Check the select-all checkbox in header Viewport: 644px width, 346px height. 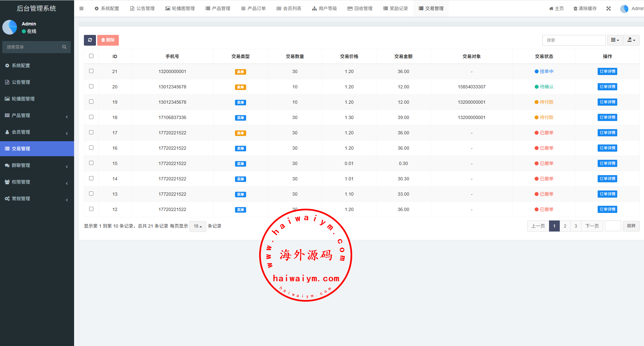click(91, 56)
